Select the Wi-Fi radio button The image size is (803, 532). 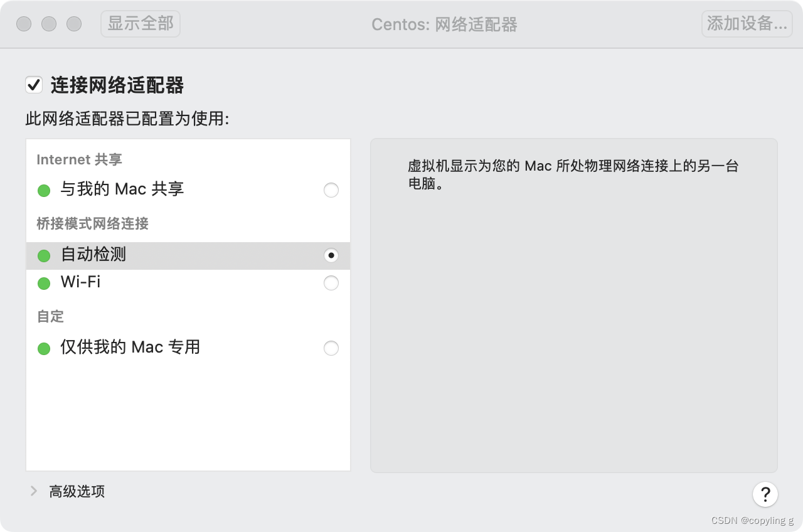(x=331, y=283)
